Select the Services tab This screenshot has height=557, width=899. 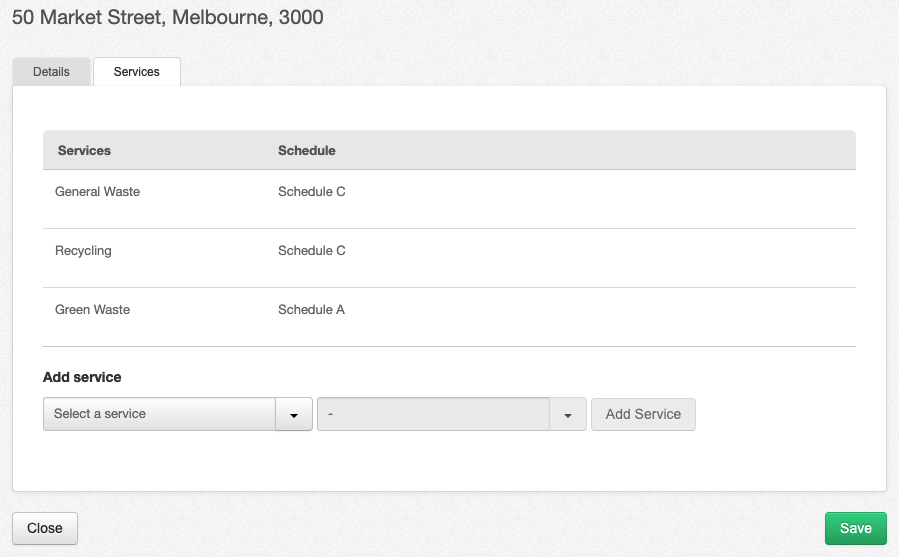click(x=136, y=72)
